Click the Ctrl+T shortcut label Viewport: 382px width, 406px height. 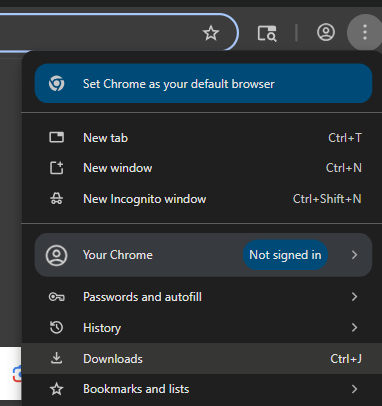(345, 138)
